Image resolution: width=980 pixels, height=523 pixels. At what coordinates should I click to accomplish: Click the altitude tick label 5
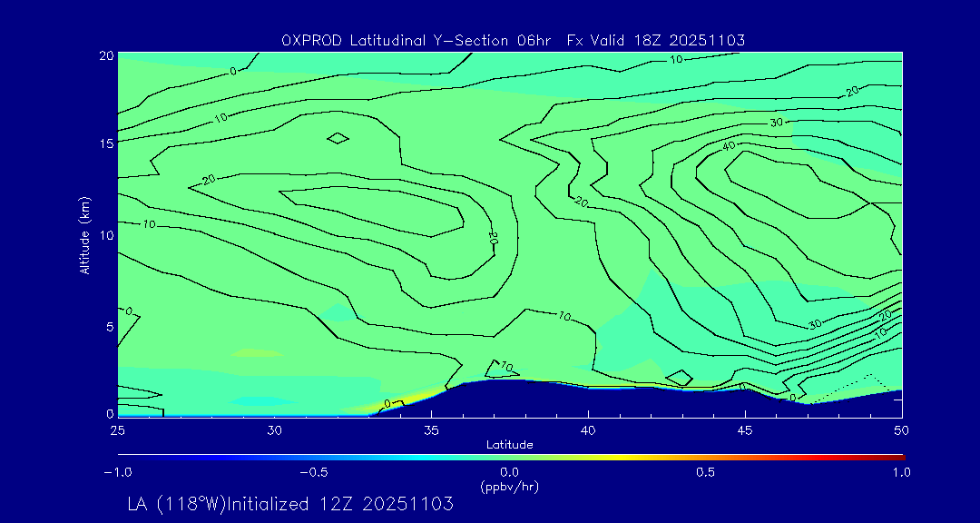coord(108,327)
